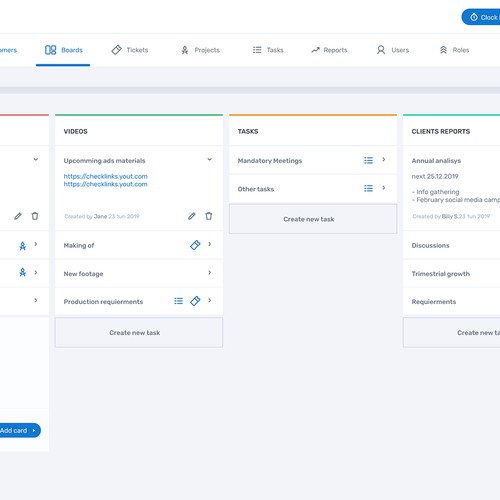Click the VIDEOS column title
Viewport: 500px width, 500px height.
(76, 131)
